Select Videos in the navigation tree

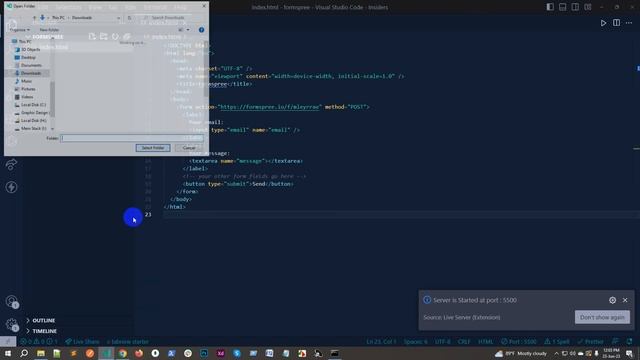tap(24, 97)
